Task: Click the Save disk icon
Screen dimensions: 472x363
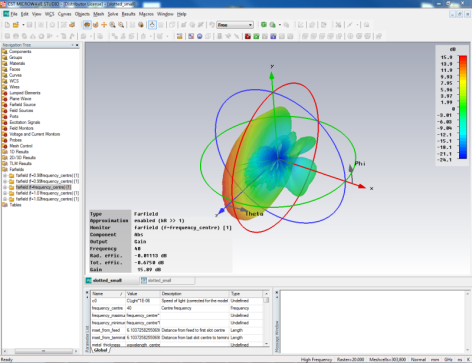Action: [x=30, y=25]
